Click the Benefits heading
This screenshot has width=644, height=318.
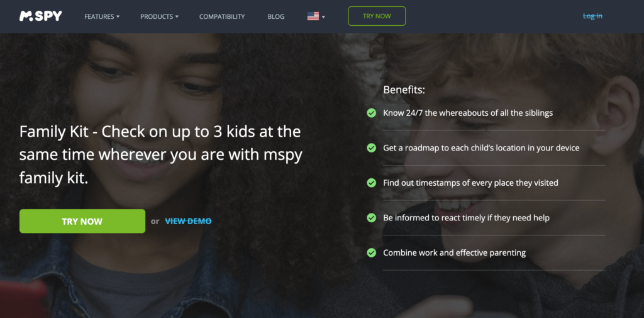pos(404,90)
